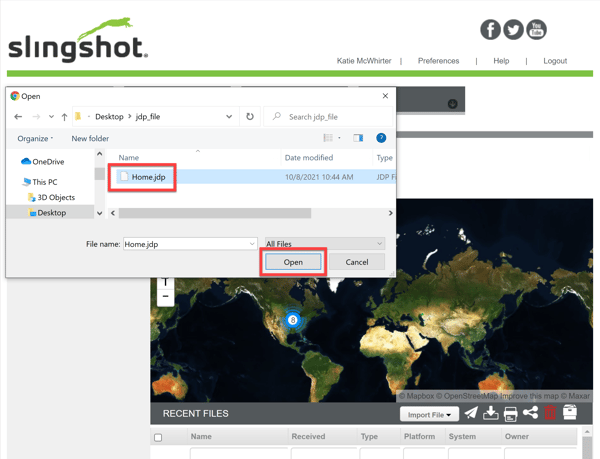Open Slingshot's Twitter page icon

pyautogui.click(x=513, y=29)
